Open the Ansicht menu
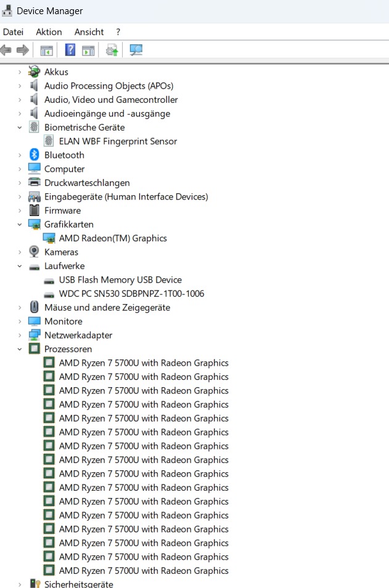 point(89,32)
